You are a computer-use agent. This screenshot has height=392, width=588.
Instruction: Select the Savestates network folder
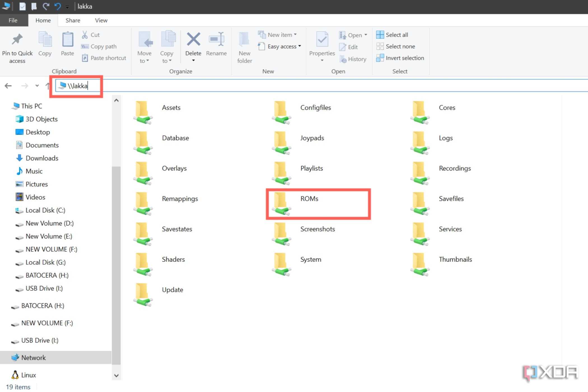point(163,234)
